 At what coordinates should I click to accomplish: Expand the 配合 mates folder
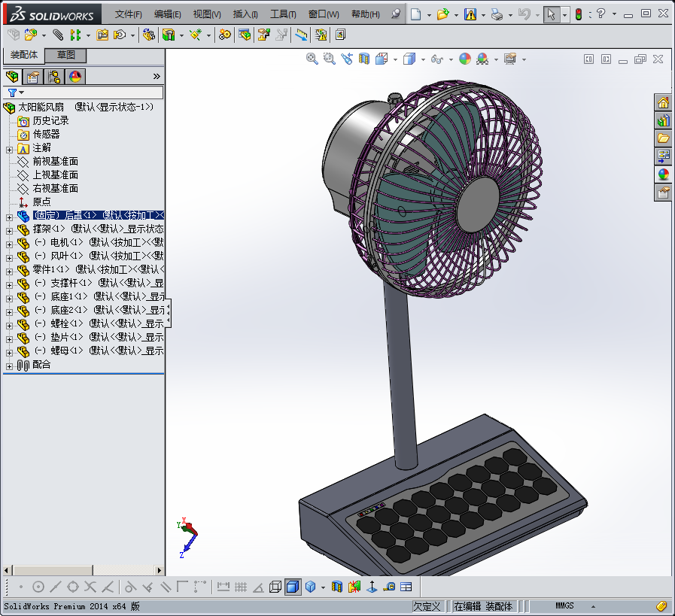click(x=10, y=366)
